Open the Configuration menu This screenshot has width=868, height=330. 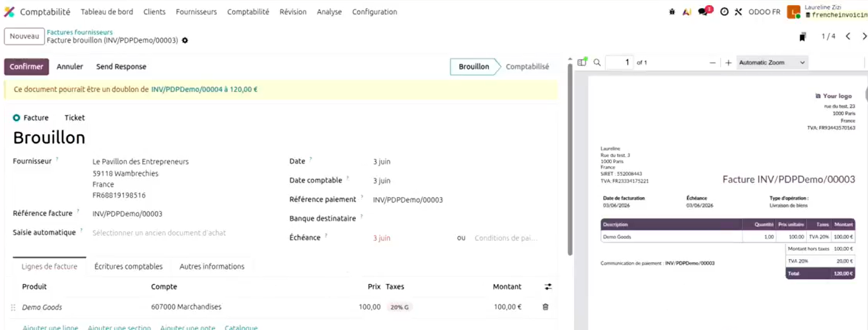coord(374,12)
